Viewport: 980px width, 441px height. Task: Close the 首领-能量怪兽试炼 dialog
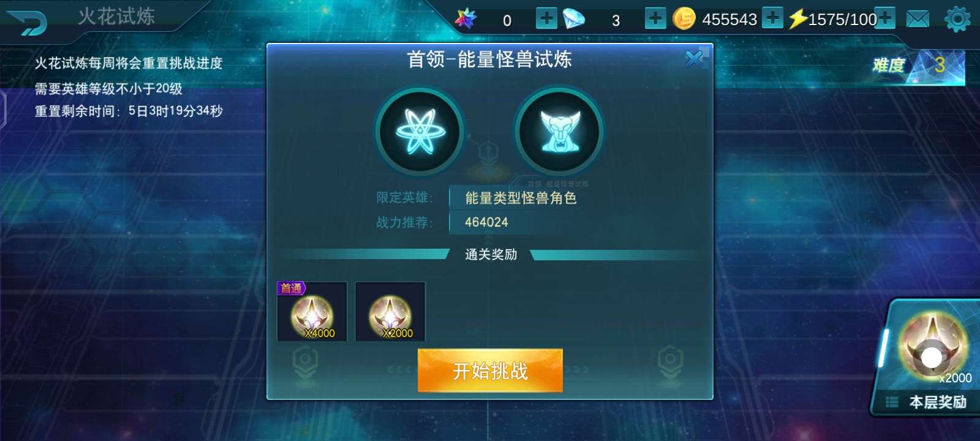coord(695,59)
